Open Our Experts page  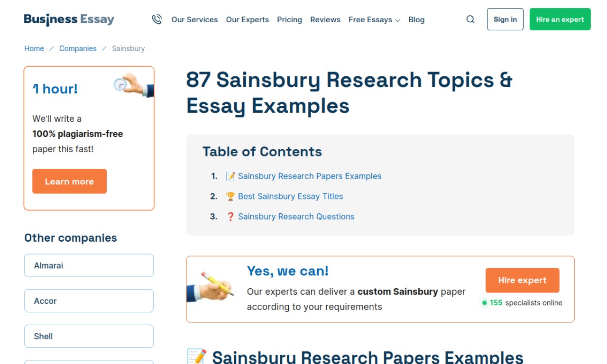(x=248, y=19)
